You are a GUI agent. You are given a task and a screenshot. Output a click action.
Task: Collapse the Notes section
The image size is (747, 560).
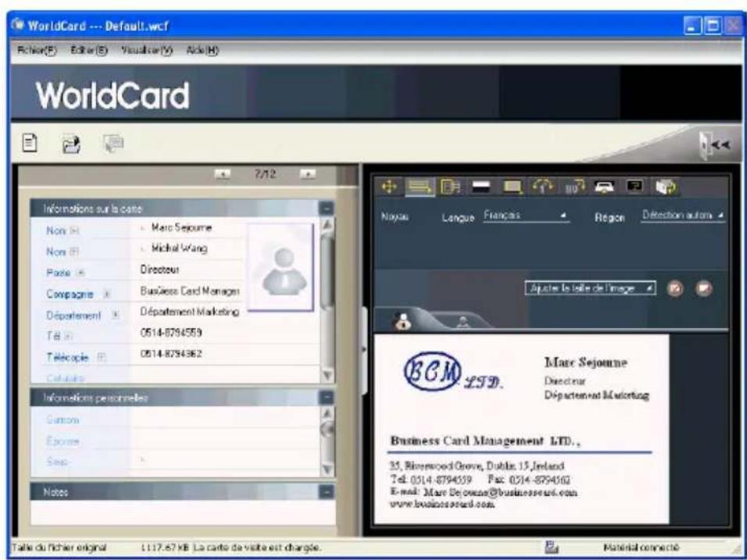327,491
